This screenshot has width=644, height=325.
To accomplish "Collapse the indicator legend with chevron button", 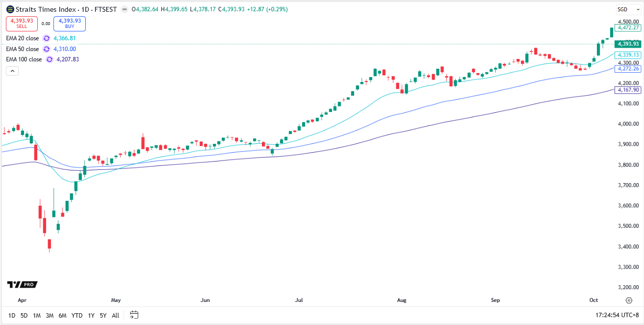I will point(13,71).
